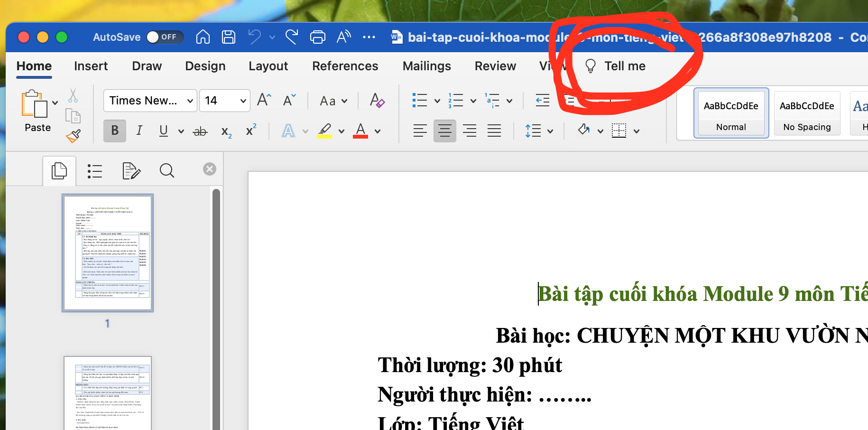Align text left
This screenshot has height=430, width=868.
tap(420, 131)
